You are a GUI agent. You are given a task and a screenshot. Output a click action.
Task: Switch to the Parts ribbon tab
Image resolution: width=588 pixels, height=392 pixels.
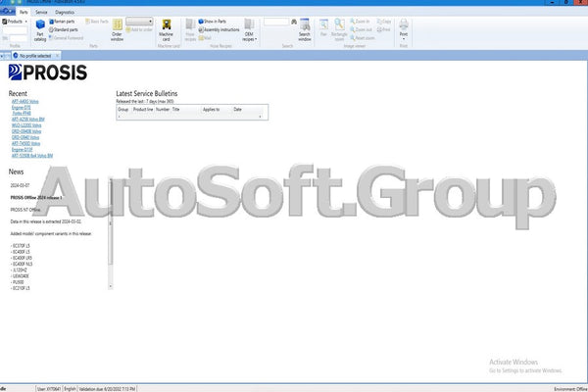24,12
